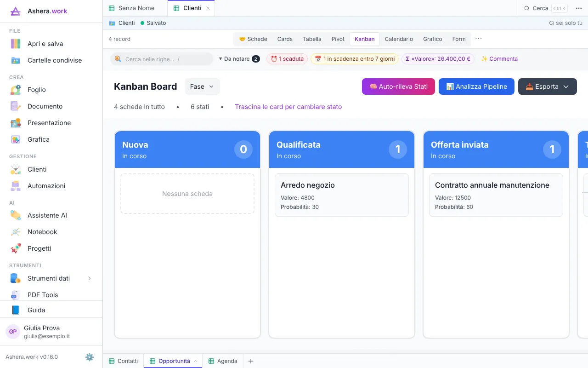Click the Offerta inviata column header

point(496,149)
